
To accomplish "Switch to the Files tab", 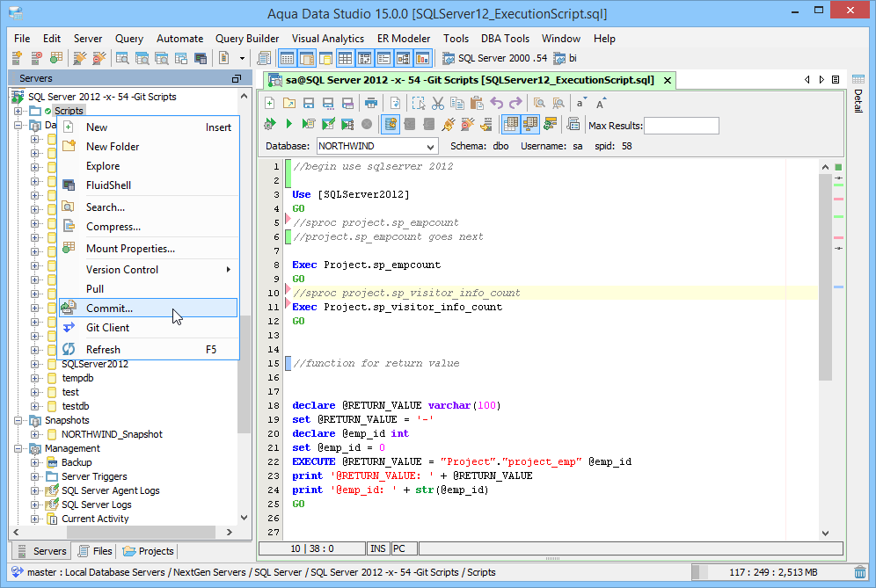I will click(x=95, y=550).
